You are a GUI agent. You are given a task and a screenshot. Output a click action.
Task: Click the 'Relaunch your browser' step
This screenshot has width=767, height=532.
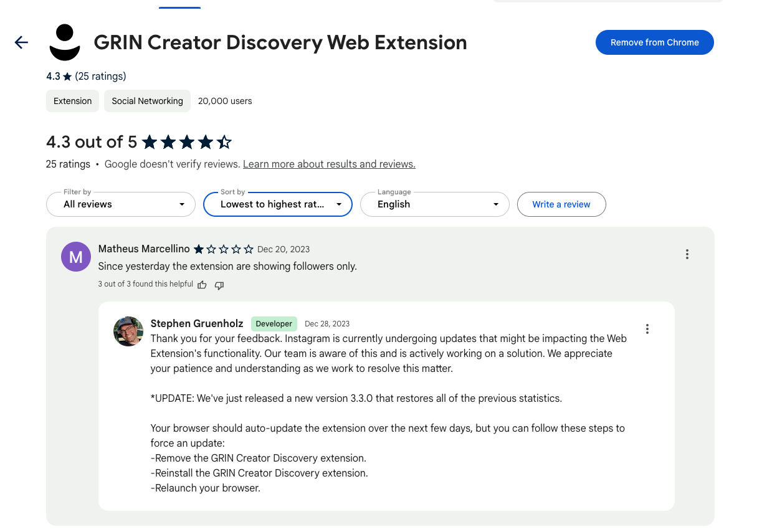(206, 488)
